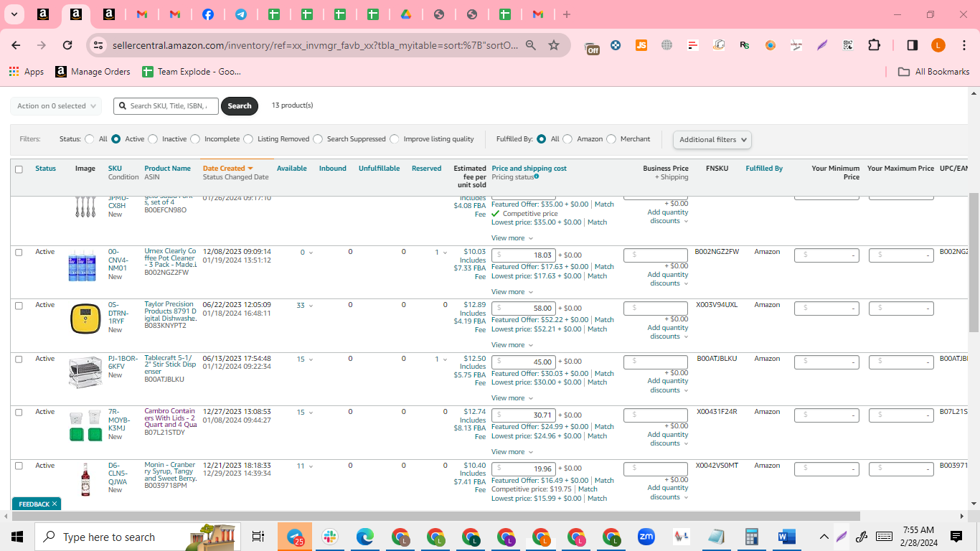Open the RS extension icon

click(x=745, y=45)
